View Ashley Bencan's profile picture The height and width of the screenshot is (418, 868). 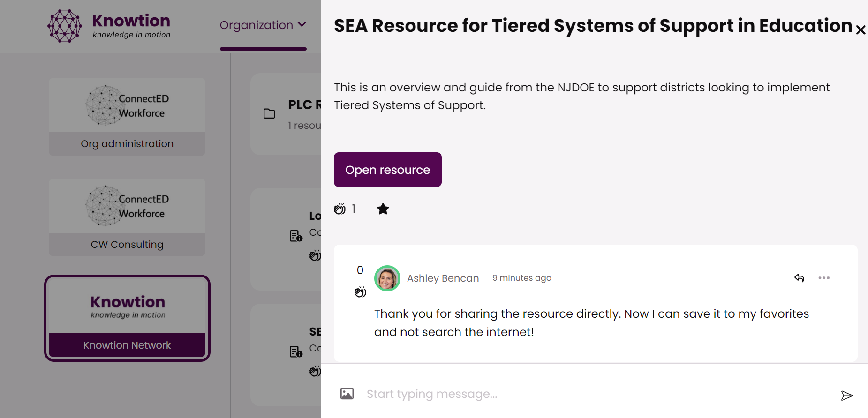click(x=387, y=278)
